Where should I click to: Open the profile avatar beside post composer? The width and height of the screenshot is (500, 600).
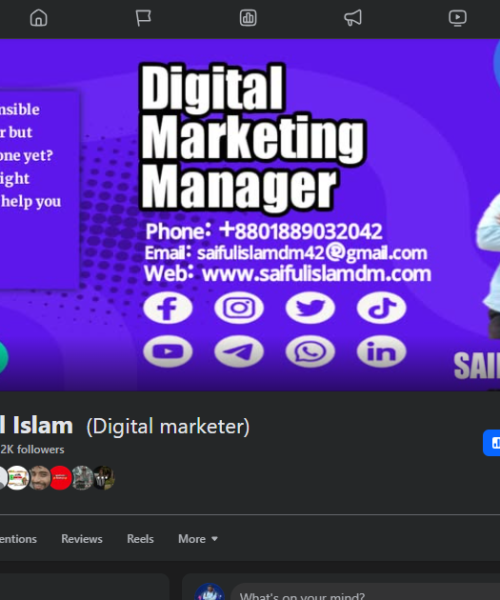[209, 592]
